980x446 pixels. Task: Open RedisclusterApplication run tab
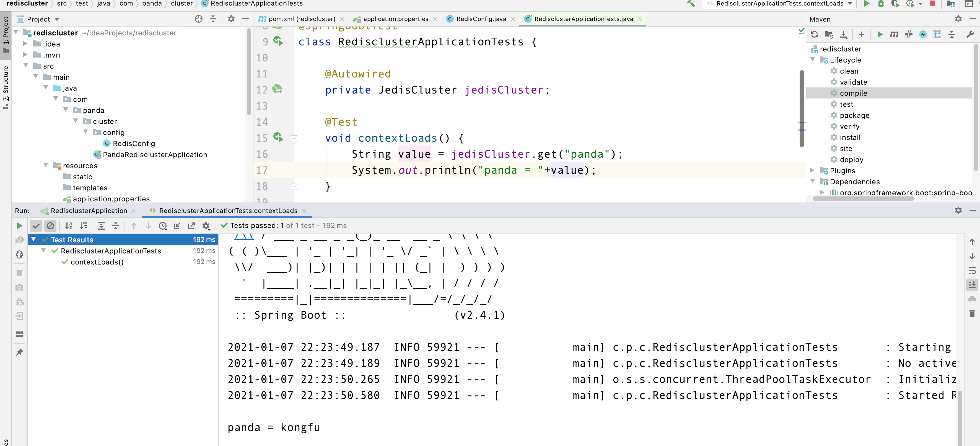point(89,211)
